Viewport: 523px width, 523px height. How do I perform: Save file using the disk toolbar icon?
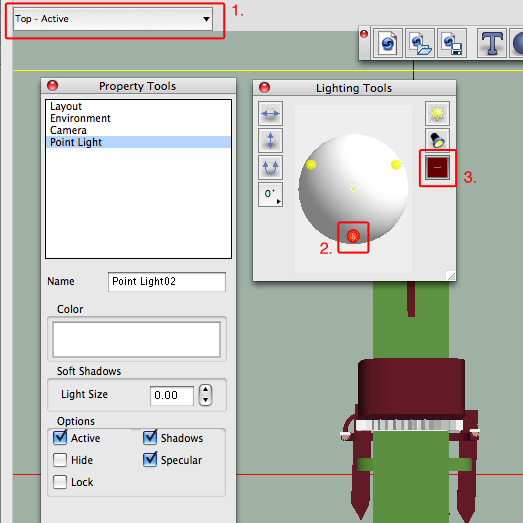[x=452, y=43]
